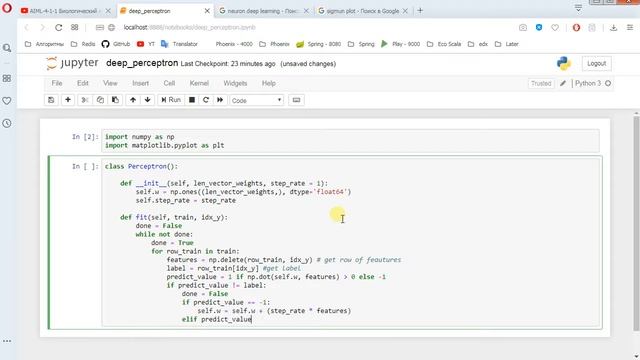Open the Opera main menu icon
The width and height of the screenshot is (640, 360).
click(7, 8)
